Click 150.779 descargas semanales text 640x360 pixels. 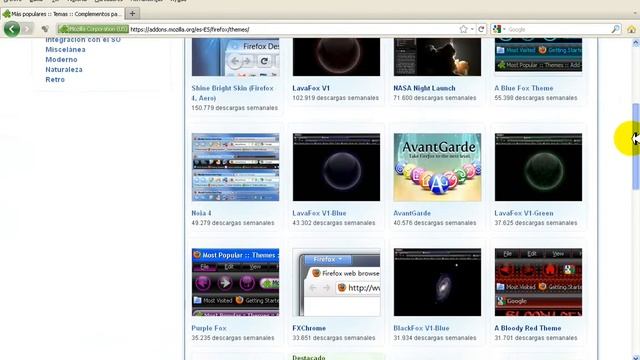pos(235,108)
